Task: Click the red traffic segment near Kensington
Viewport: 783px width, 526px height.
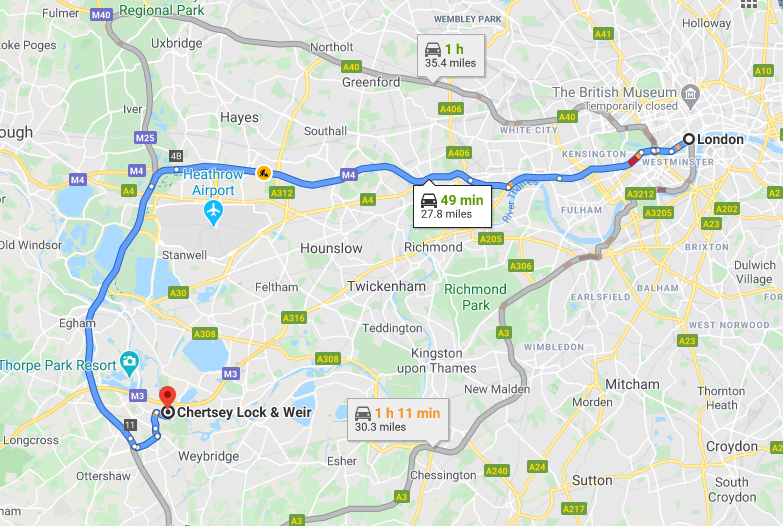Action: click(x=634, y=160)
